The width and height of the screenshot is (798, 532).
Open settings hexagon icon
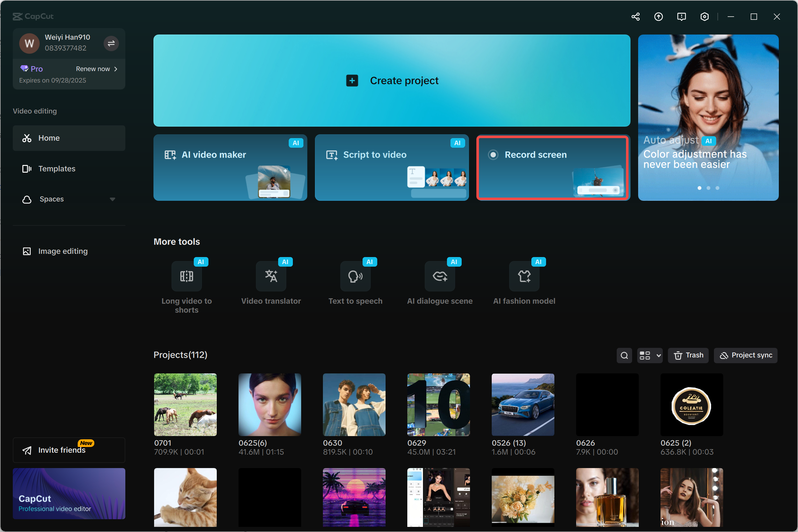pyautogui.click(x=704, y=17)
